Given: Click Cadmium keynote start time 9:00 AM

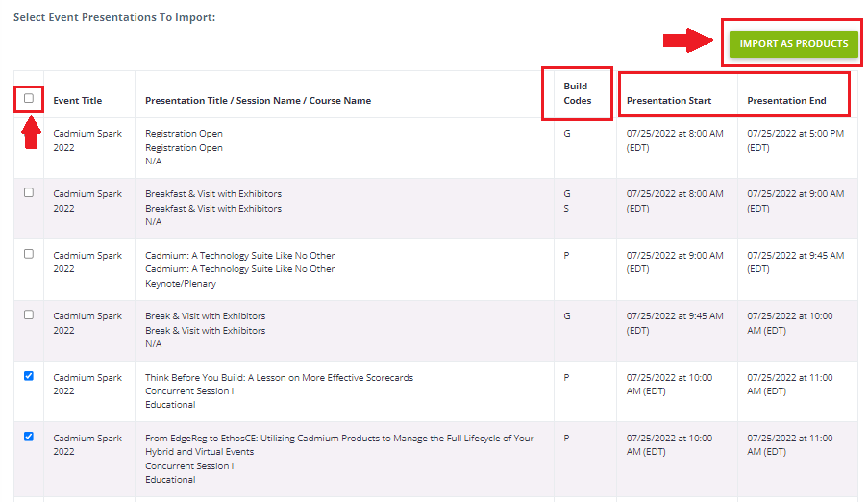Looking at the screenshot, I should tap(675, 263).
